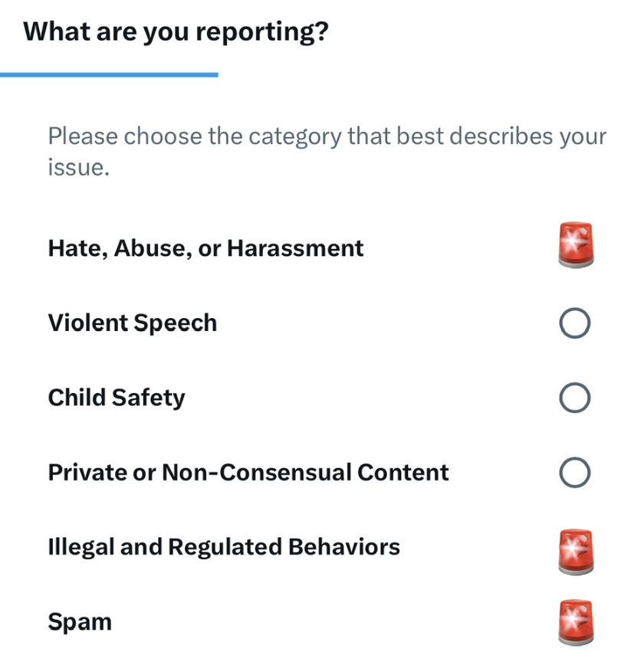
Task: Select the Violent Speech radio button
Action: (575, 323)
